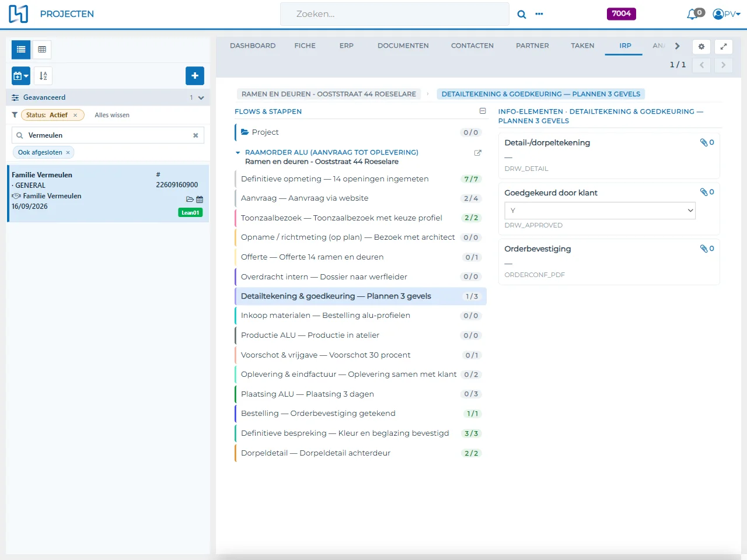Screen dimensions: 747x560
Task: Clear the Vermeulen search field
Action: 196,135
